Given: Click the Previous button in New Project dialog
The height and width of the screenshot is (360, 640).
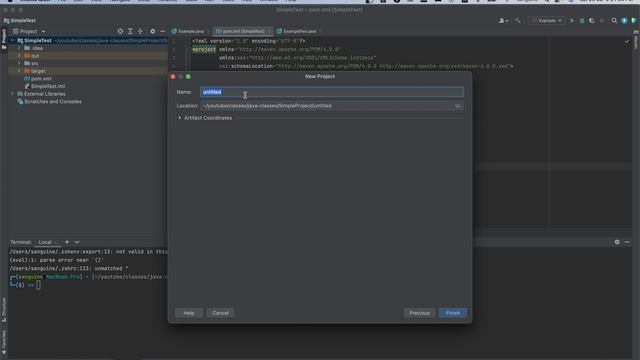Looking at the screenshot, I should (x=419, y=313).
